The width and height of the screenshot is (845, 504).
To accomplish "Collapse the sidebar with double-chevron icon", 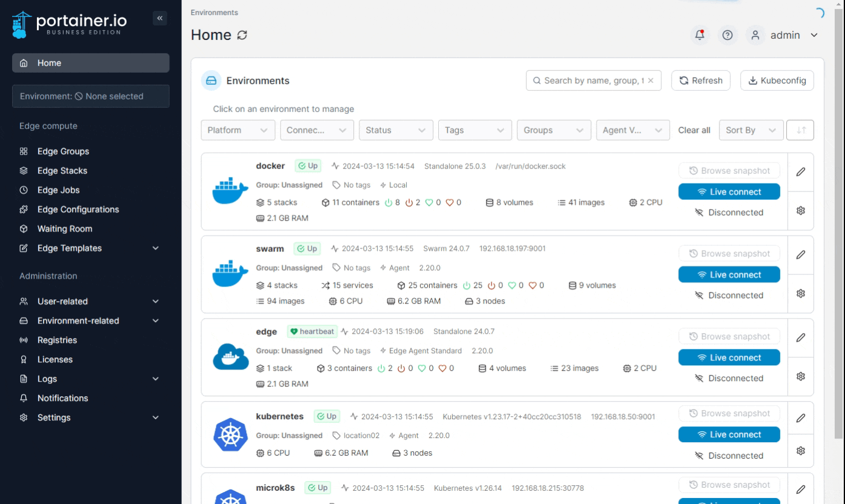I will pyautogui.click(x=160, y=18).
